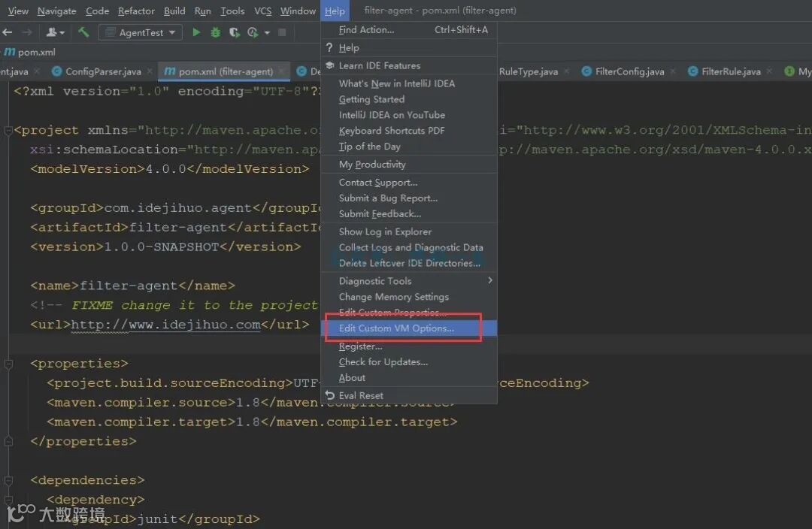The height and width of the screenshot is (529, 812).
Task: Open the Code menu
Action: (97, 11)
